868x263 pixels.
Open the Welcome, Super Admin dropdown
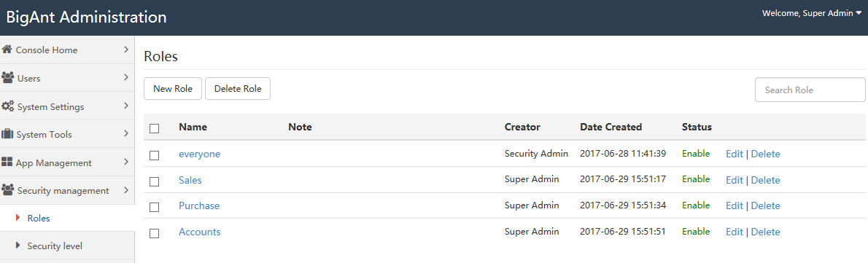(x=812, y=13)
